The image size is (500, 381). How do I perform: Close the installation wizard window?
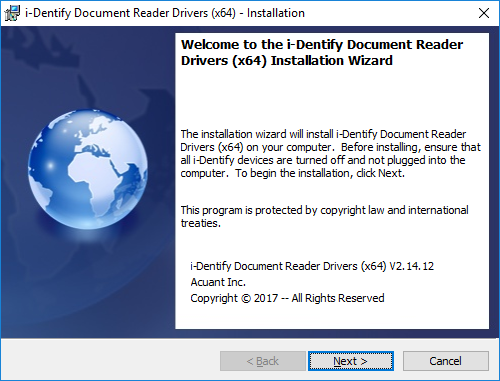pos(484,13)
